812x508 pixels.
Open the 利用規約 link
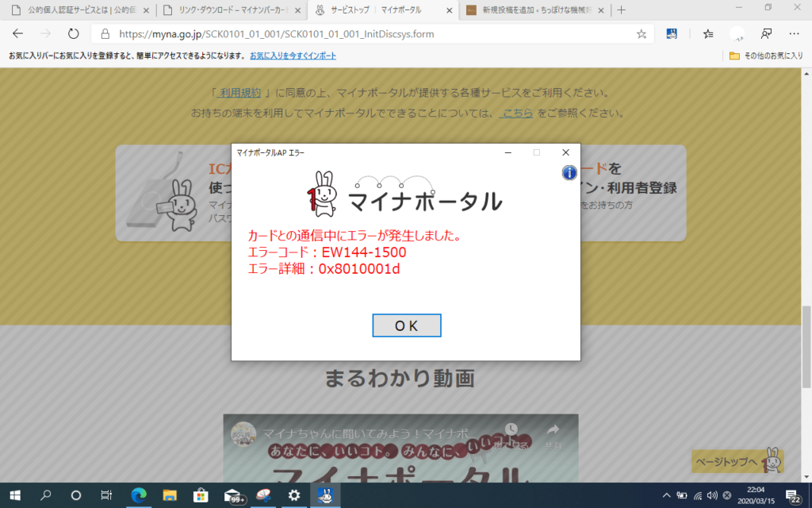click(239, 93)
